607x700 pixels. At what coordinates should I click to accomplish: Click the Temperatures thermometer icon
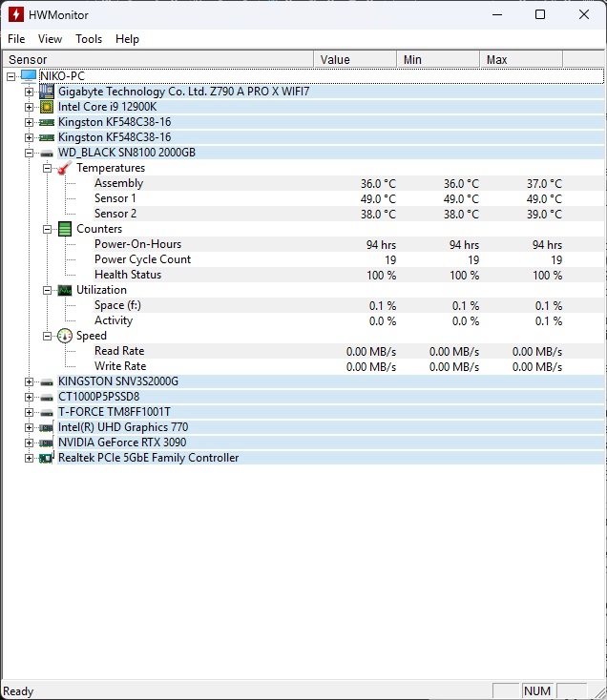(65, 168)
